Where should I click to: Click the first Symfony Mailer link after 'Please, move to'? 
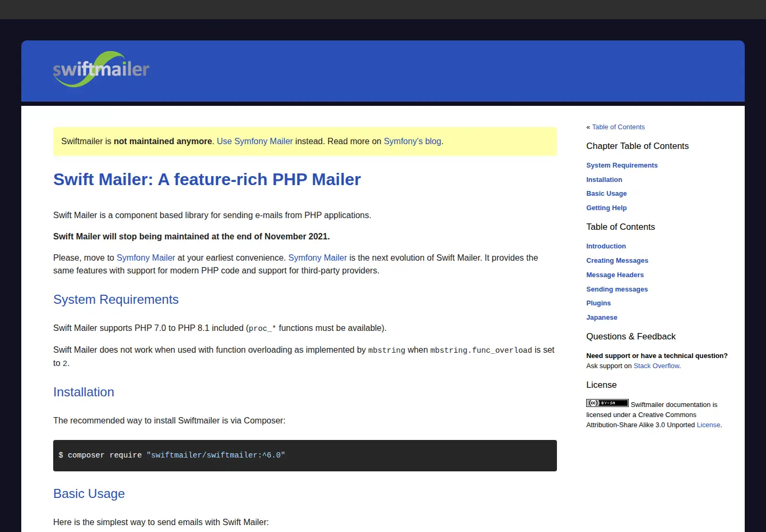[146, 257]
